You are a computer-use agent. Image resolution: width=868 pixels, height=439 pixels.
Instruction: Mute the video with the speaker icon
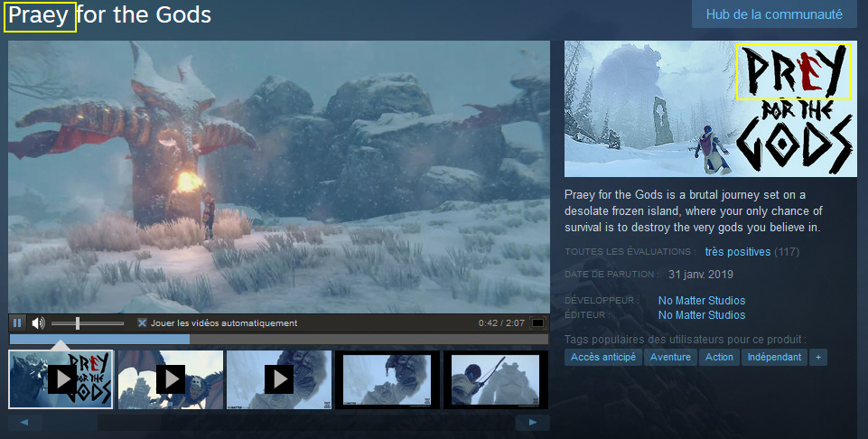point(38,322)
